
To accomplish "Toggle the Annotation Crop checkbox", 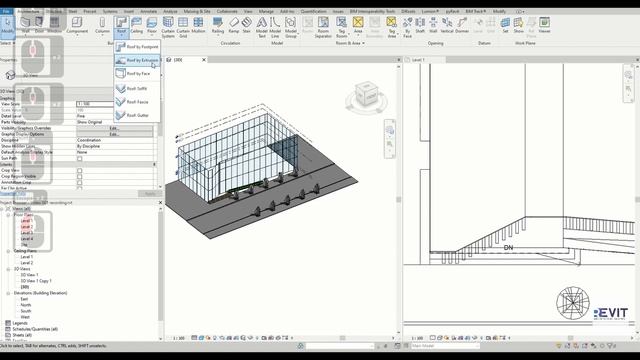I will click(80, 182).
